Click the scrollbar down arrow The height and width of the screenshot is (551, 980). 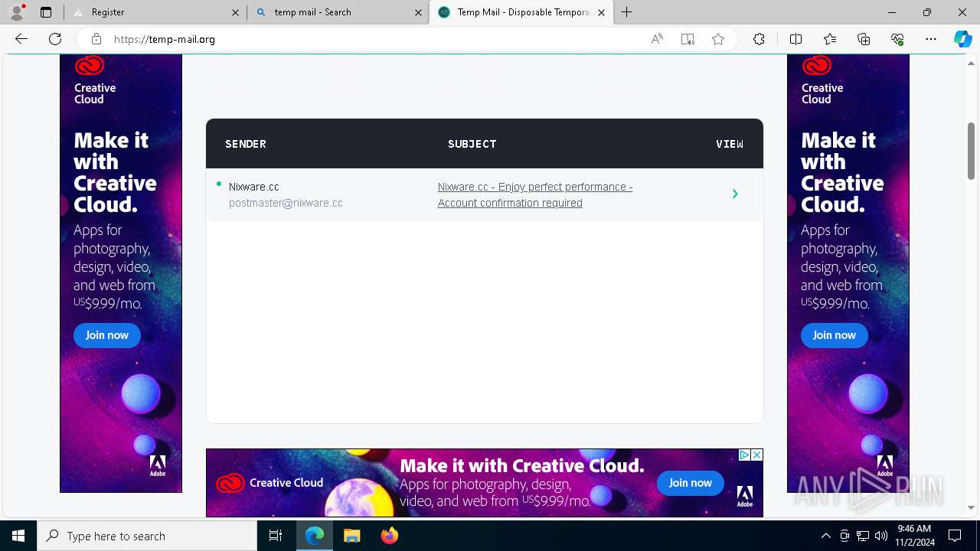coord(971,507)
